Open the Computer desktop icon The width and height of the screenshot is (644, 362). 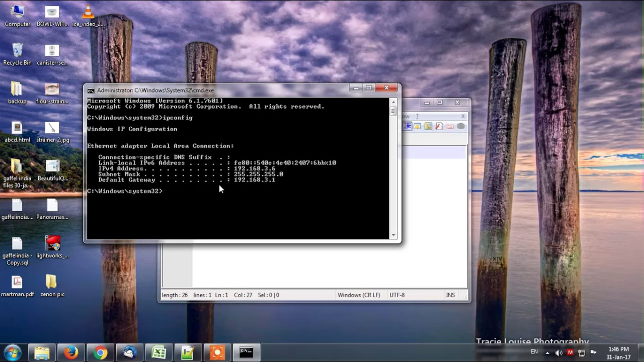click(x=17, y=16)
